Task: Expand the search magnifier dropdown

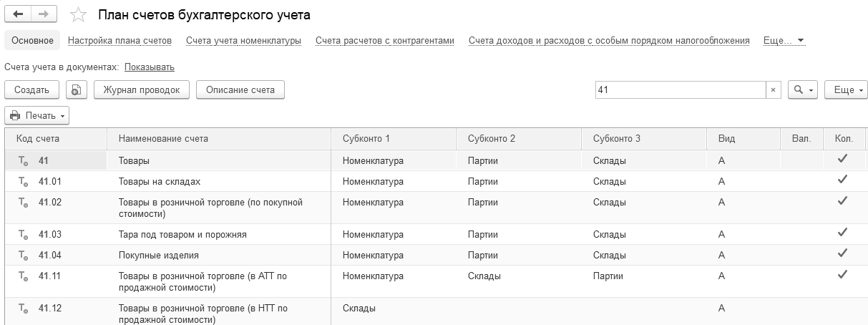Action: click(x=802, y=90)
